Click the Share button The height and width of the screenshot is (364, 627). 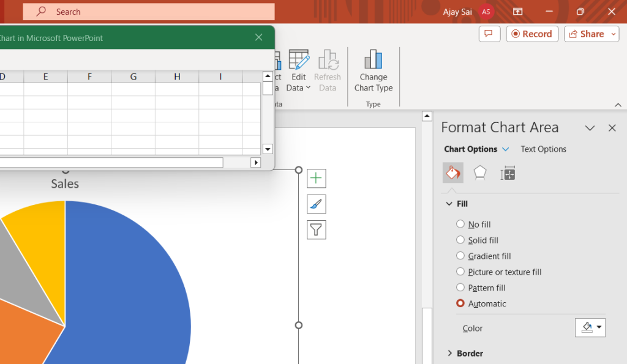pos(587,34)
